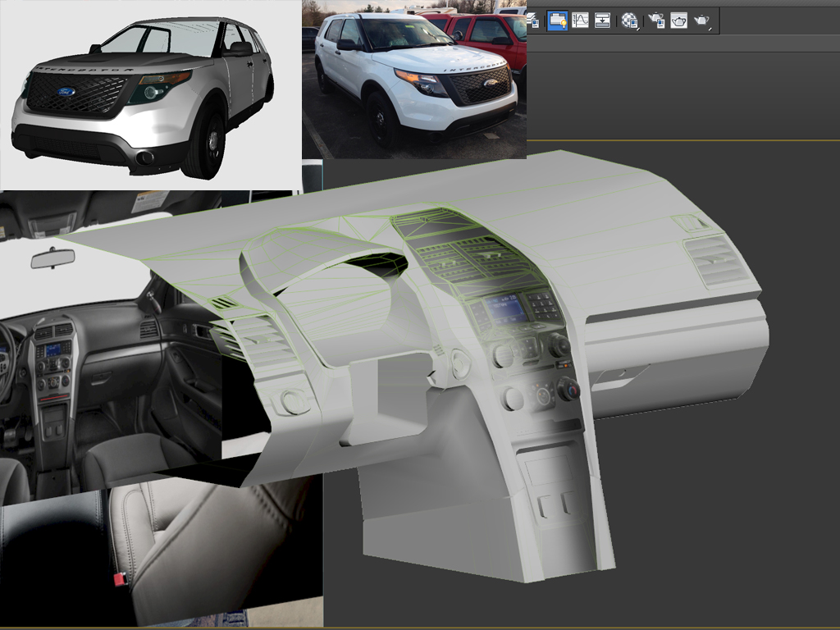Viewport: 840px width, 630px height.
Task: Open the Curve Editor
Action: tap(581, 21)
